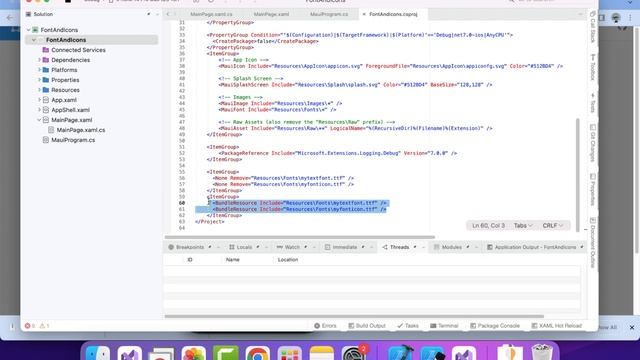Open Photos from the Dock
640x360 pixels.
tap(193, 353)
